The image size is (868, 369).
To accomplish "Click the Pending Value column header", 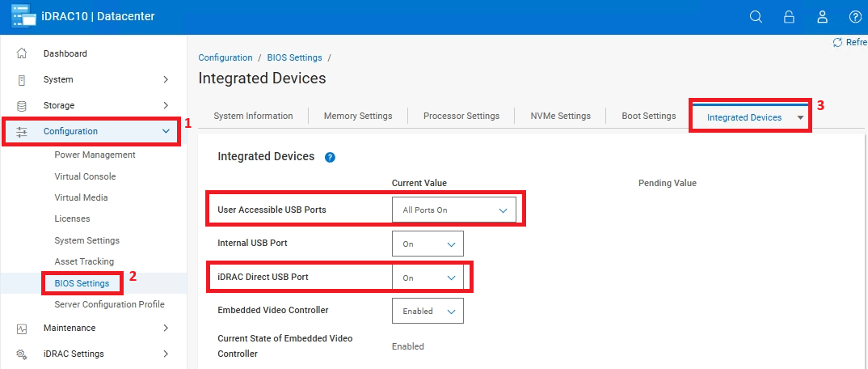I will tap(668, 183).
